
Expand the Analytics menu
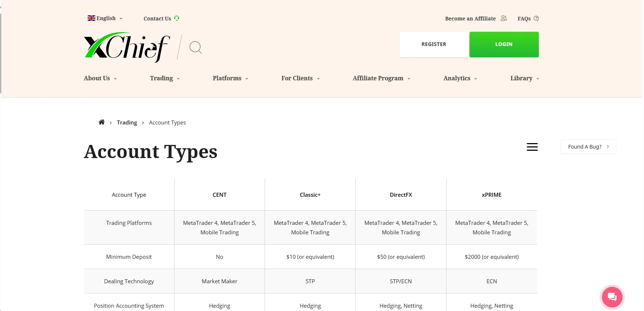point(460,78)
